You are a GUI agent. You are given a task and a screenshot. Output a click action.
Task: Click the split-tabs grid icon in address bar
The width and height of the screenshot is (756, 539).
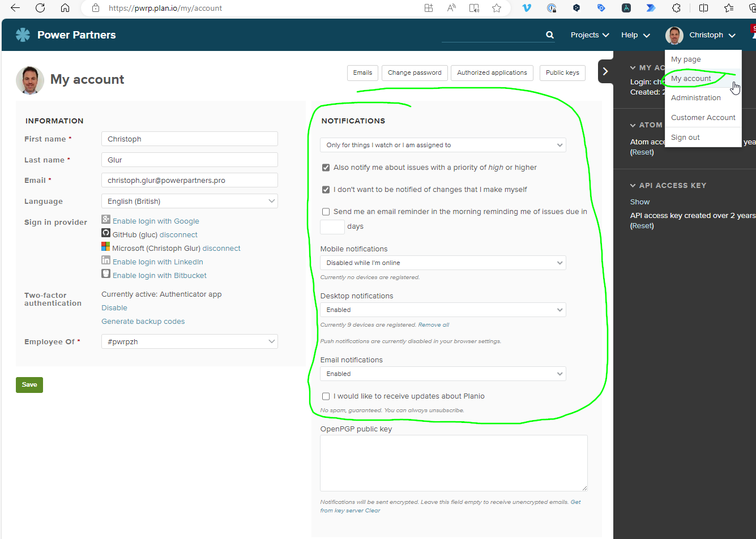pos(429,8)
